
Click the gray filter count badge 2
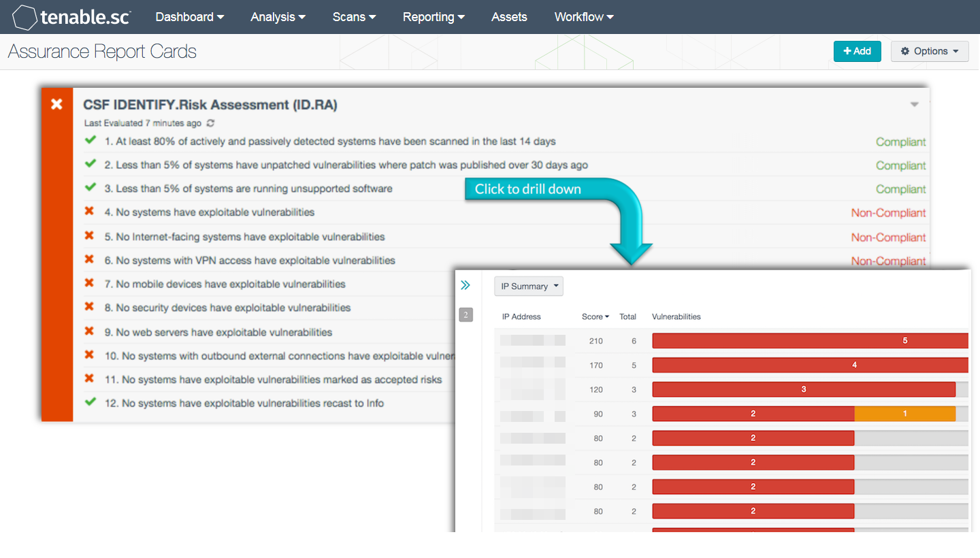(465, 315)
